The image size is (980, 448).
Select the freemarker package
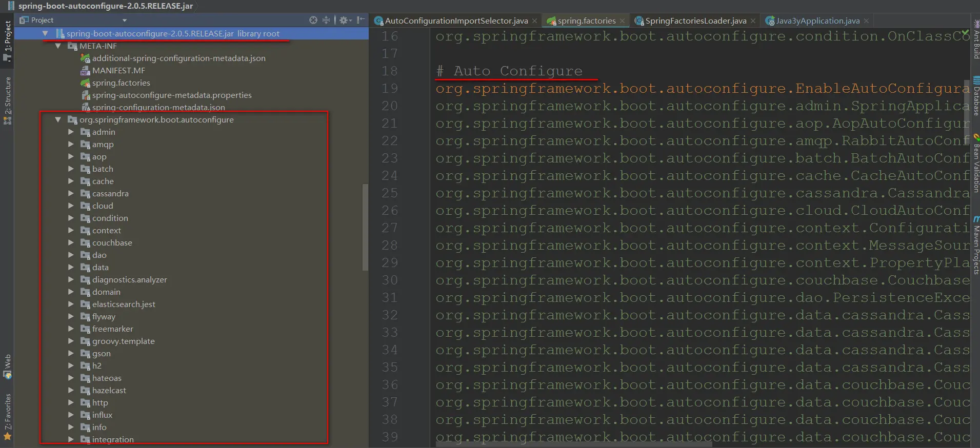112,329
